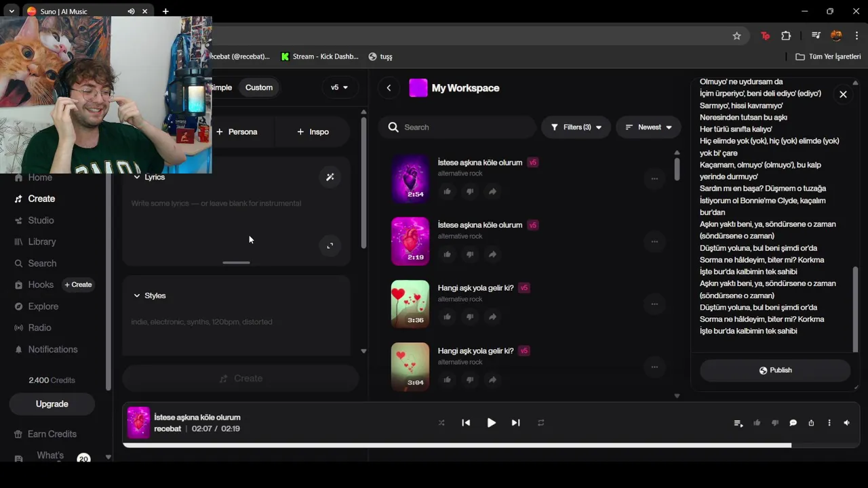The height and width of the screenshot is (488, 868).
Task: Select Create in the sidebar
Action: tap(41, 199)
